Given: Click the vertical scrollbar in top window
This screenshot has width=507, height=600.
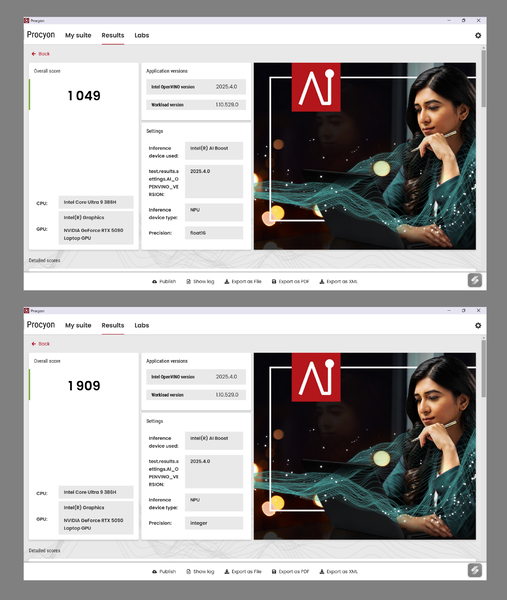Looking at the screenshot, I should (484, 78).
